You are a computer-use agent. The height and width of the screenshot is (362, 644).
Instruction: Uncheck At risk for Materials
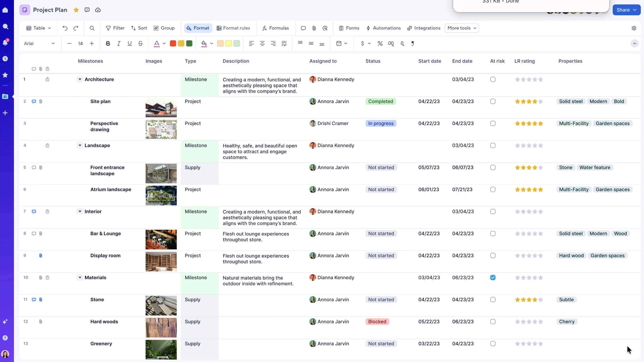pyautogui.click(x=493, y=277)
